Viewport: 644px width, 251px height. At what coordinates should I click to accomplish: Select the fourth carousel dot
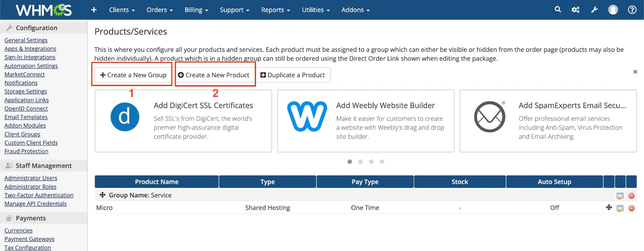pos(382,162)
